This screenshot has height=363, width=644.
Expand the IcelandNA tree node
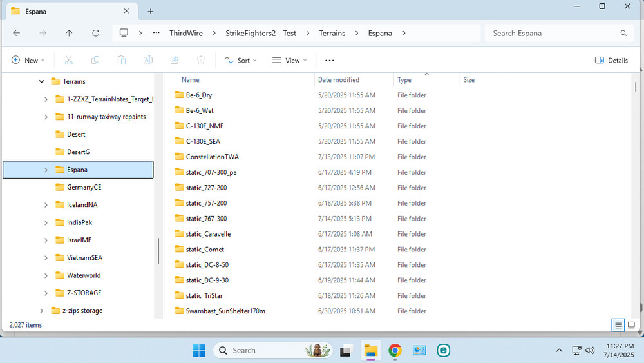[46, 205]
